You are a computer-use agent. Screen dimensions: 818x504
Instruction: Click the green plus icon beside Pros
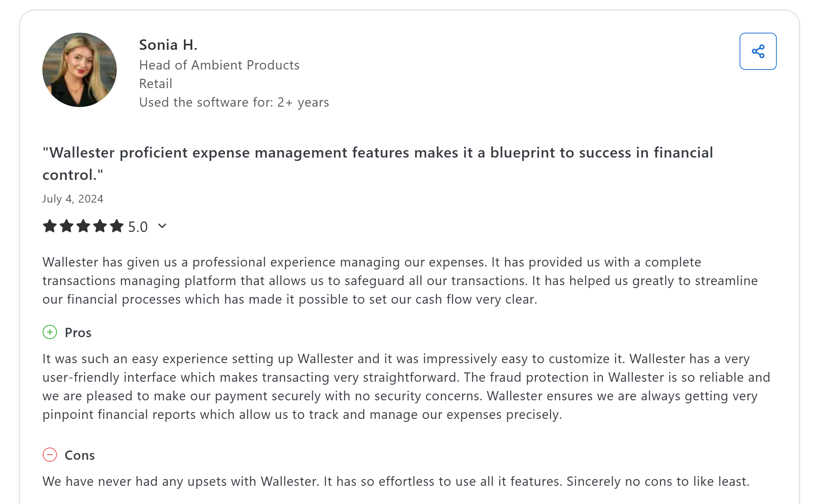click(50, 332)
